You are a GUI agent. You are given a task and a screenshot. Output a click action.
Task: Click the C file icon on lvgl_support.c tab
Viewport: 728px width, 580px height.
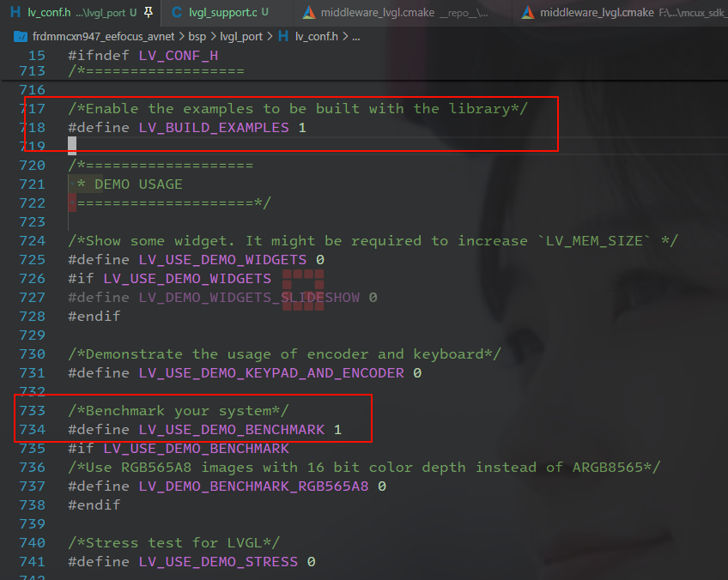pyautogui.click(x=176, y=12)
